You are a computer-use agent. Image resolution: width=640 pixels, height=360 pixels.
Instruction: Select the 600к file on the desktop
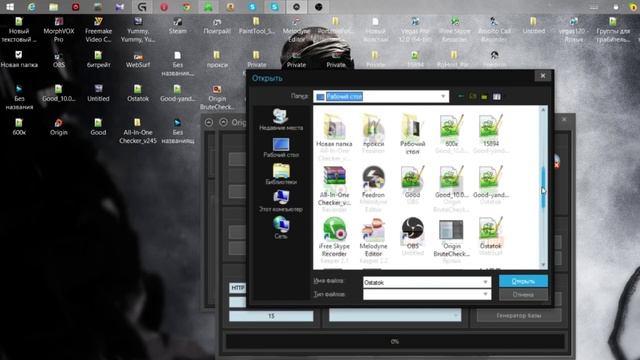(x=19, y=127)
